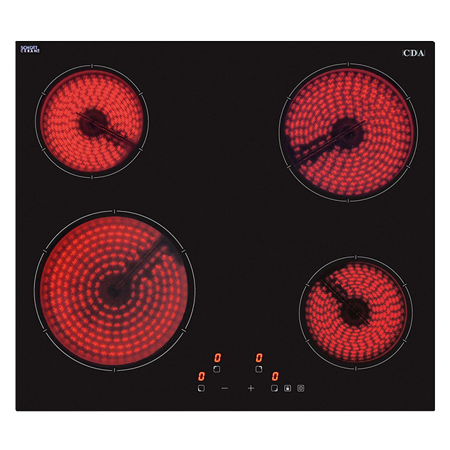Tap the rear-left zone select key
Image resolution: width=450 pixels, height=450 pixels.
coord(216,369)
